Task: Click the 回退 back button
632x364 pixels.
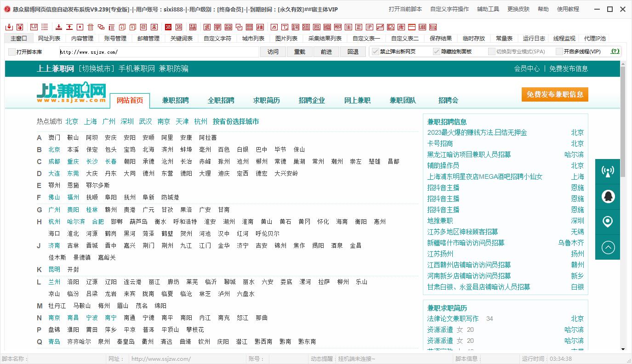Action: 353,52
